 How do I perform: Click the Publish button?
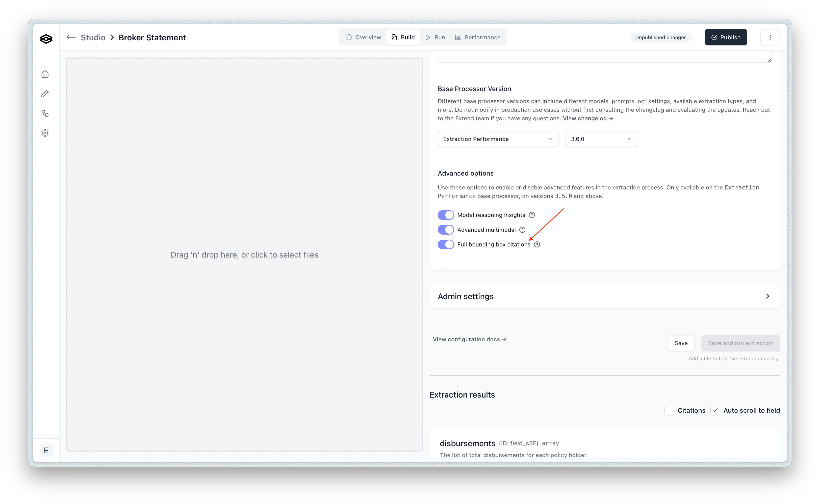click(726, 37)
